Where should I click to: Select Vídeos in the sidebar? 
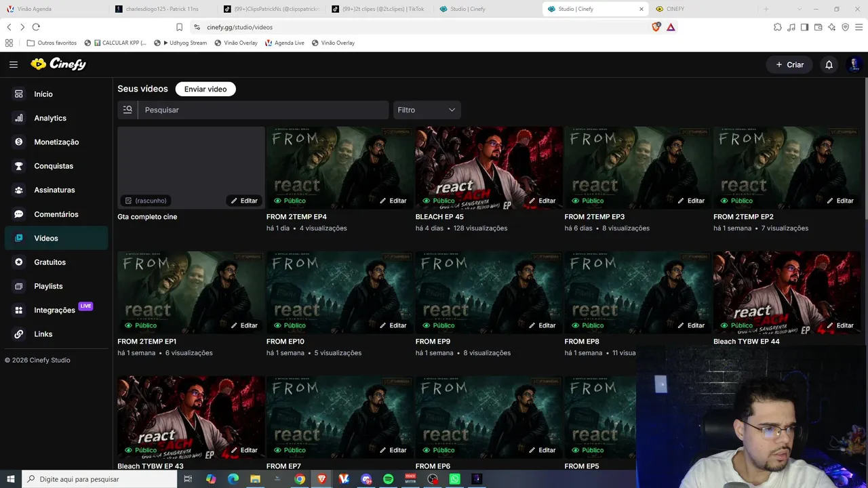[x=56, y=239]
